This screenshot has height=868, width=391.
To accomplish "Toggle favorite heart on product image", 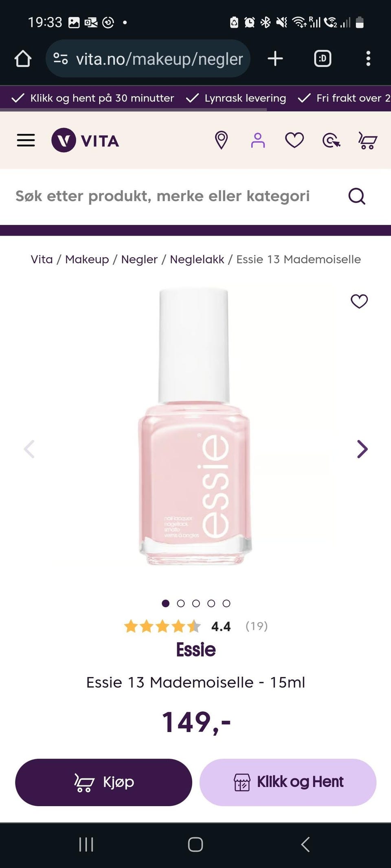I will coord(359,301).
